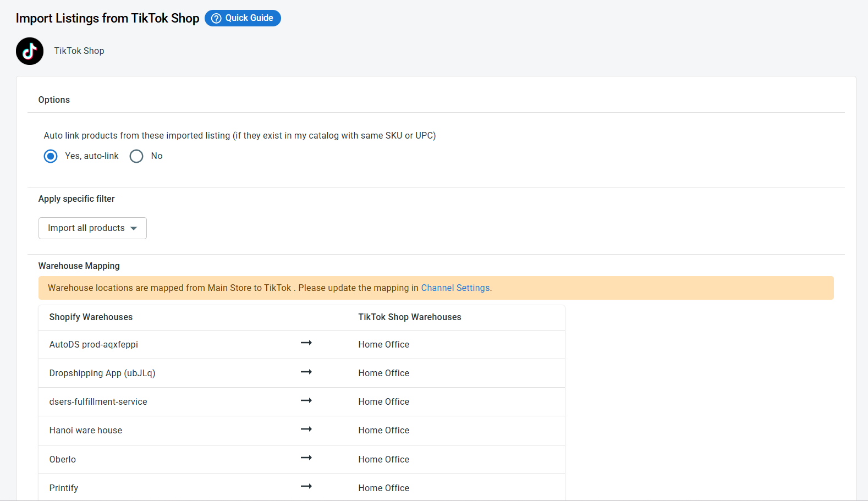Click the arrow icon in Oberlo row
Screen dimensions: 868x501
pyautogui.click(x=306, y=458)
